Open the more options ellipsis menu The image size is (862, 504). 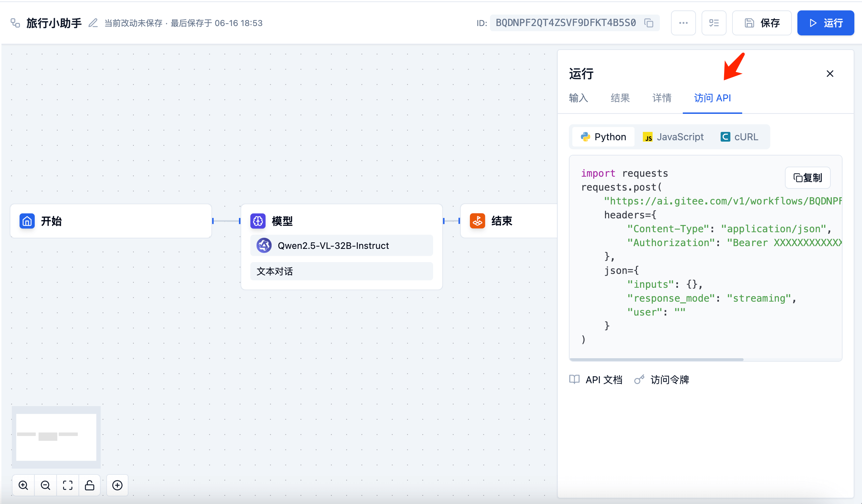coord(683,23)
